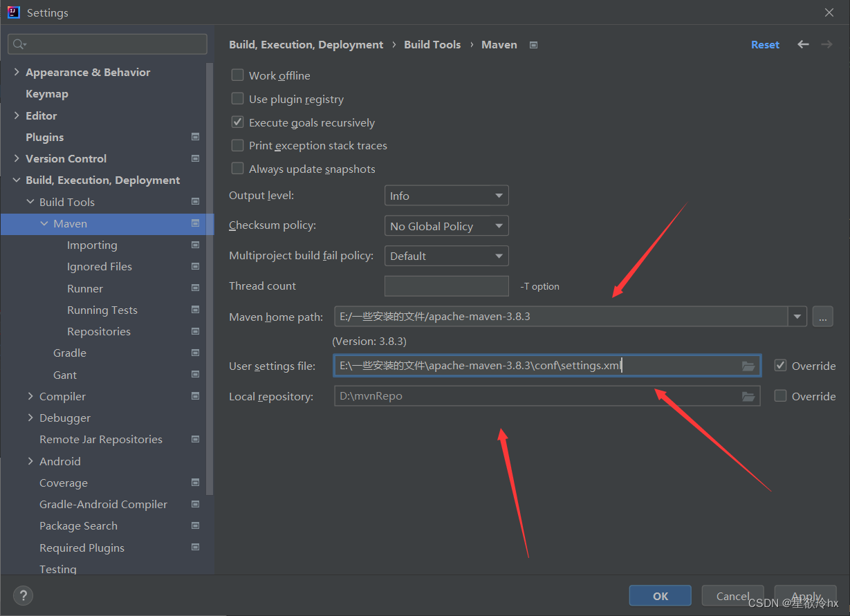The width and height of the screenshot is (850, 616).
Task: Open Multiproject build fail policy dropdown
Action: [446, 256]
